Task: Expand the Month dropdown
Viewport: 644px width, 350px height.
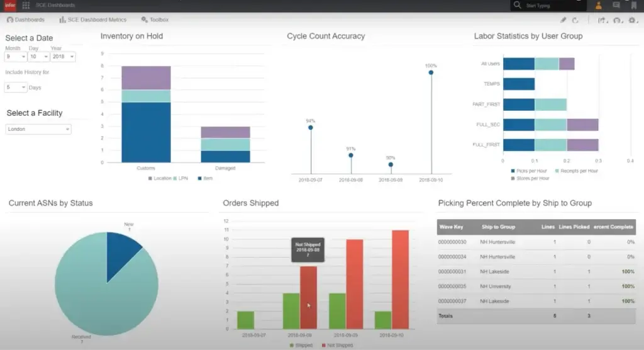Action: click(16, 57)
